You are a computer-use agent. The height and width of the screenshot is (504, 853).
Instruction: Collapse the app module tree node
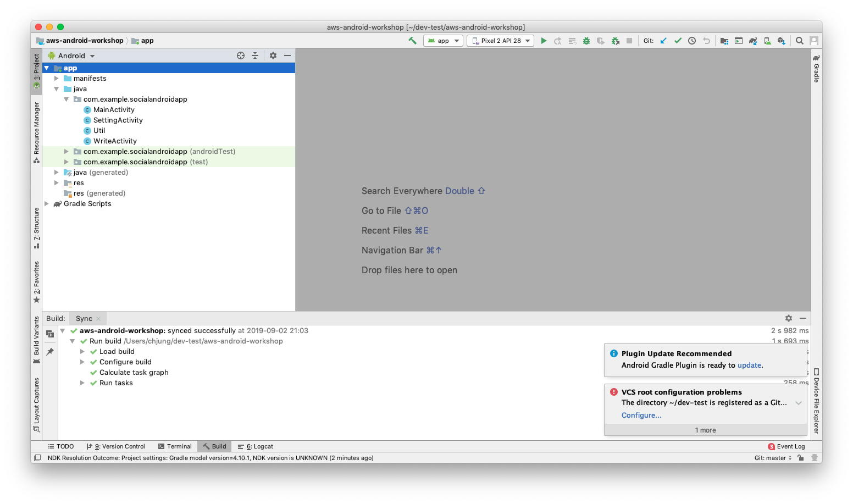pos(47,68)
